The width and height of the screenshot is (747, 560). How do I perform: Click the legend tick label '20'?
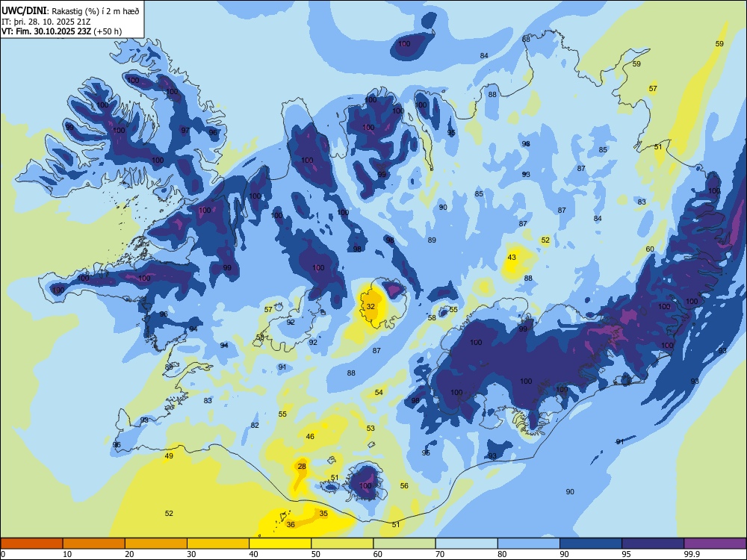(x=129, y=554)
